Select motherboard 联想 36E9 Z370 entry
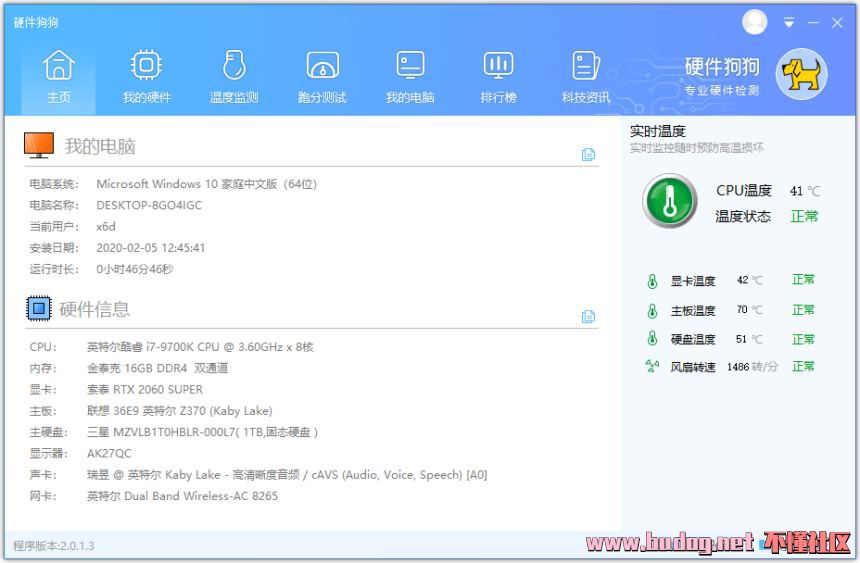Screen dimensions: 860x563 coord(180,411)
